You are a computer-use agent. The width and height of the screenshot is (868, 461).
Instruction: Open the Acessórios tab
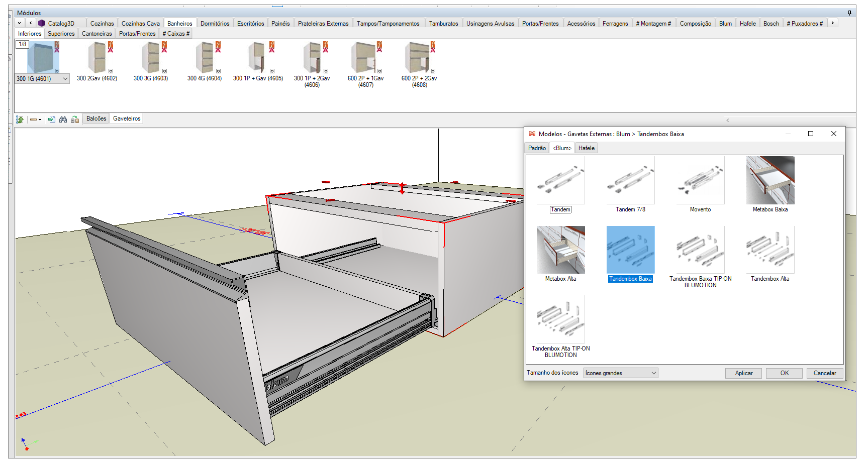pyautogui.click(x=581, y=24)
